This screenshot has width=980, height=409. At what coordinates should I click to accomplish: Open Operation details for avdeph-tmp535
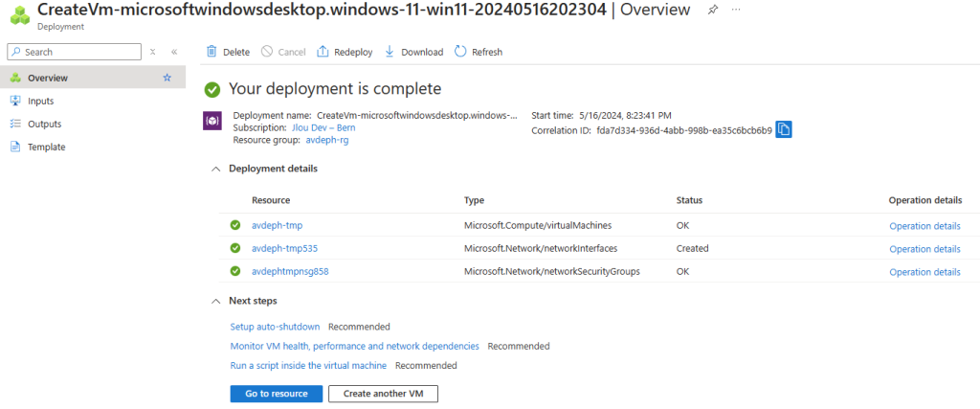click(925, 249)
